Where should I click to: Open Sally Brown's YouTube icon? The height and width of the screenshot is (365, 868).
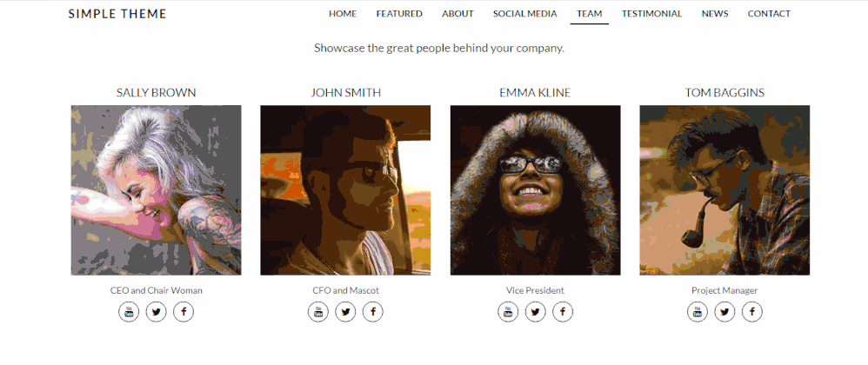129,312
